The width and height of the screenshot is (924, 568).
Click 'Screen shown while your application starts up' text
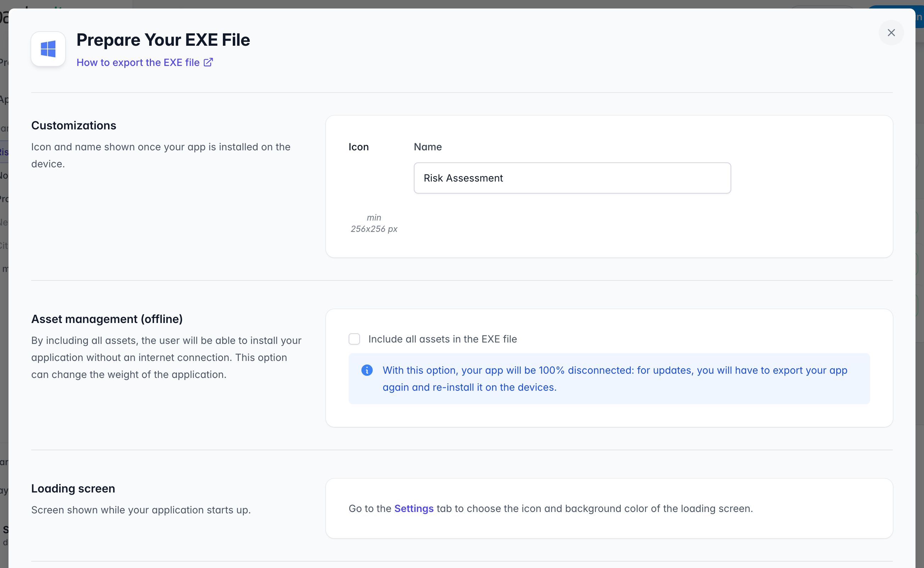point(141,510)
